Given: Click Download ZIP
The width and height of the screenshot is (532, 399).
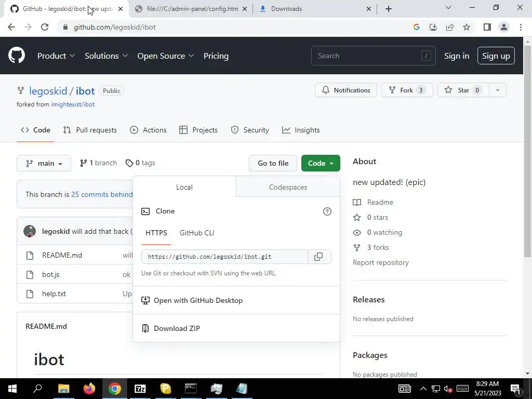Looking at the screenshot, I should click(236, 328).
